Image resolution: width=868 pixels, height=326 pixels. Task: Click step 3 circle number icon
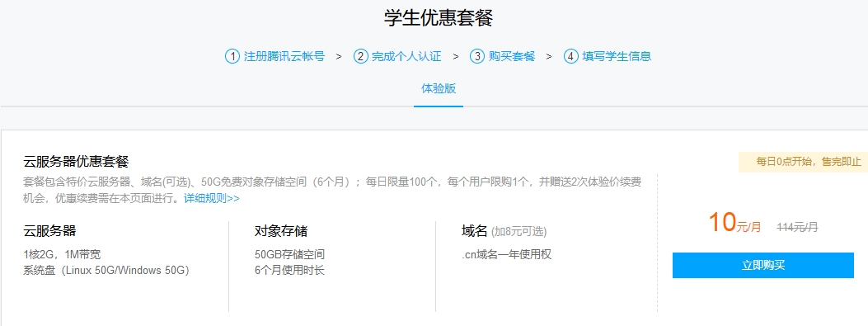point(477,56)
